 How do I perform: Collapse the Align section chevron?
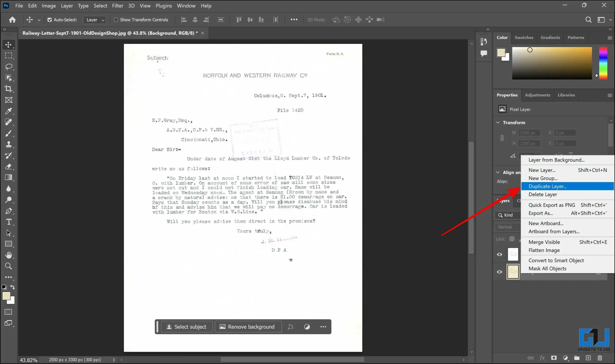pos(498,172)
